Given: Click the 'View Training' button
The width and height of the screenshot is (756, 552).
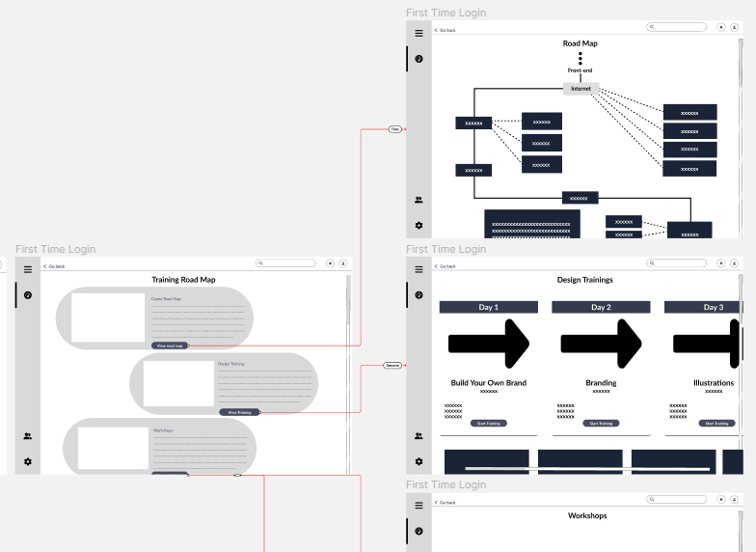Looking at the screenshot, I should click(x=239, y=412).
